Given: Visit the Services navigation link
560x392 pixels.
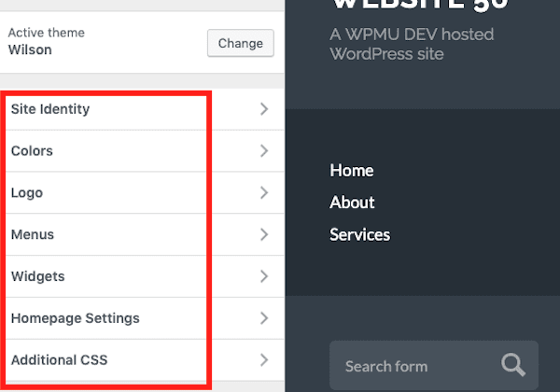Looking at the screenshot, I should tap(359, 234).
